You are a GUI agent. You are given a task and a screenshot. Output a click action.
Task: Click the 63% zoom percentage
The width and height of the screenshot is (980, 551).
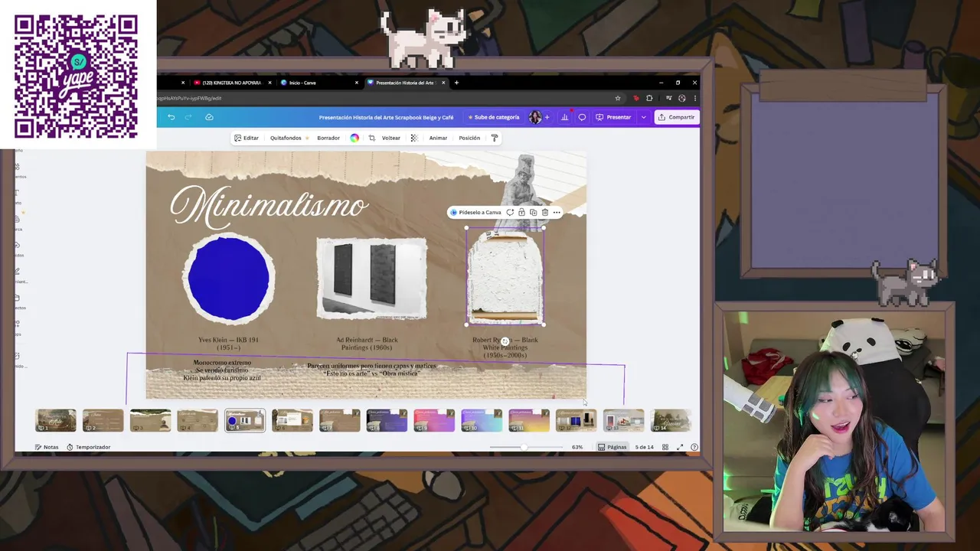coord(577,447)
